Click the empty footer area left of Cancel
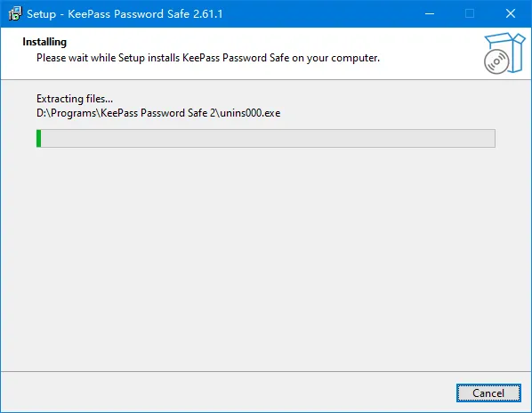532x413 pixels. tap(228, 393)
